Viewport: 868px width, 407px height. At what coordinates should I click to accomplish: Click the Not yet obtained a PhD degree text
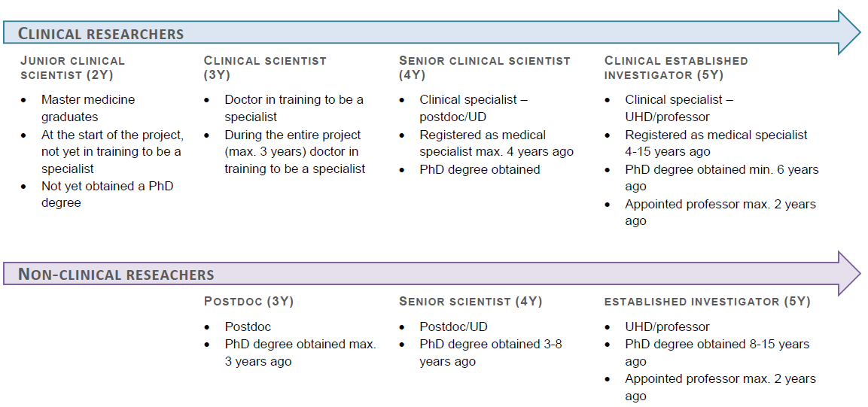coord(108,195)
